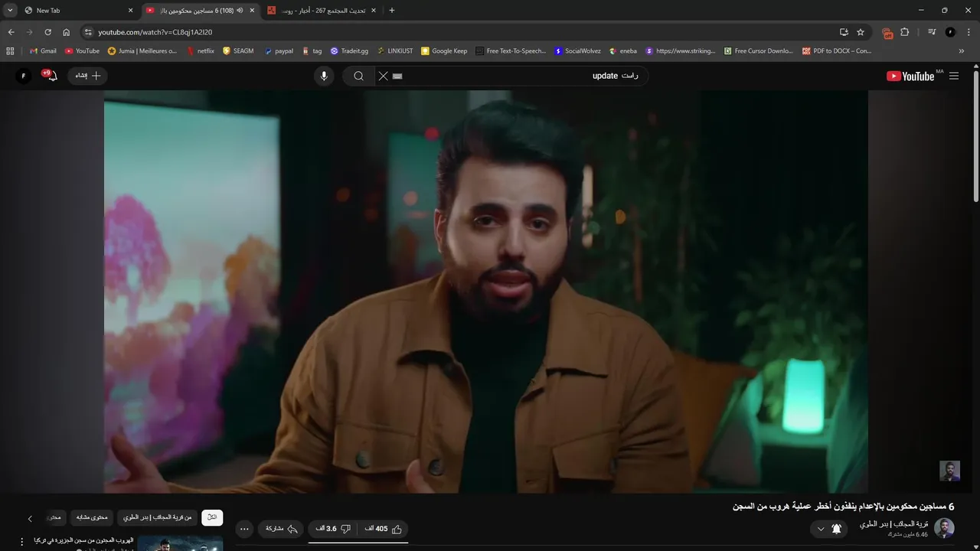Open netflix bookmark

pyautogui.click(x=200, y=51)
